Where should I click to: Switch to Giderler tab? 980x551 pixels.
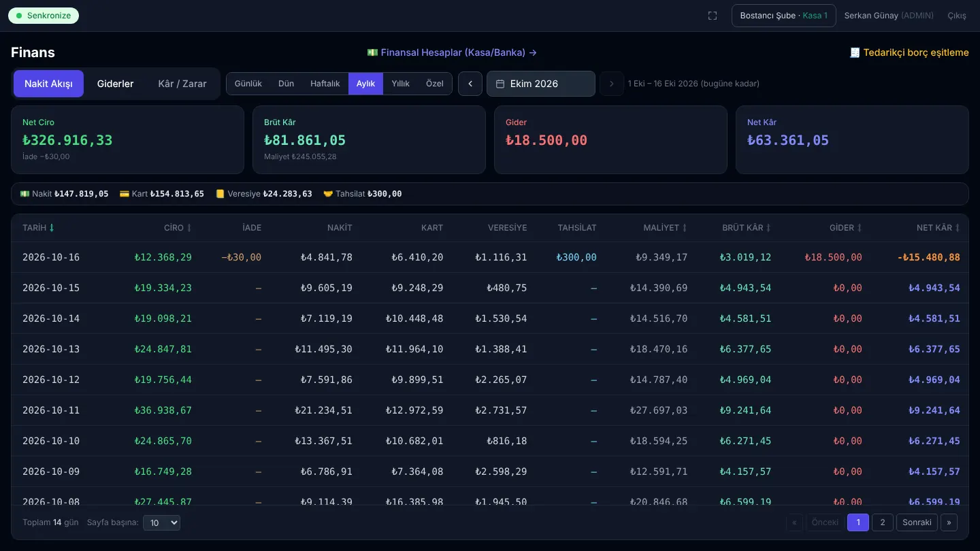pos(115,84)
